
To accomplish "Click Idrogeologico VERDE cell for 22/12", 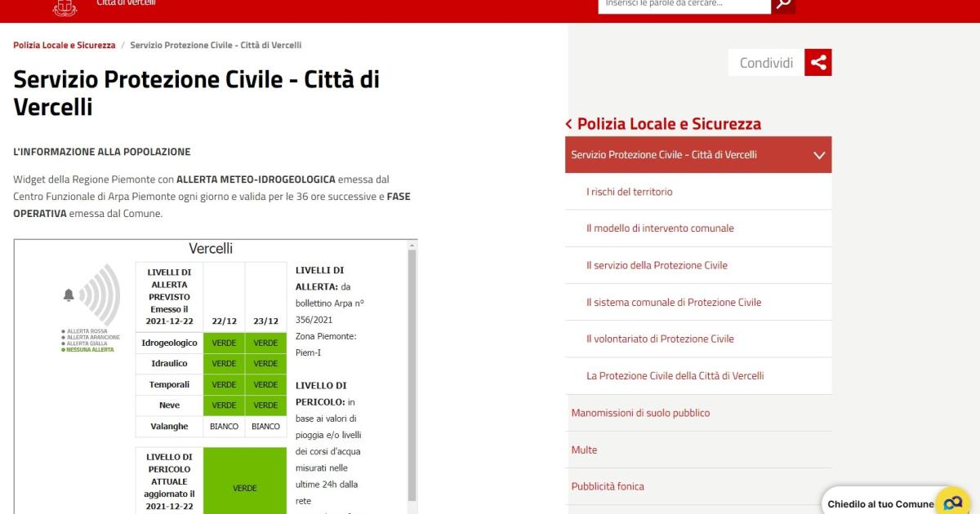I will coord(224,343).
